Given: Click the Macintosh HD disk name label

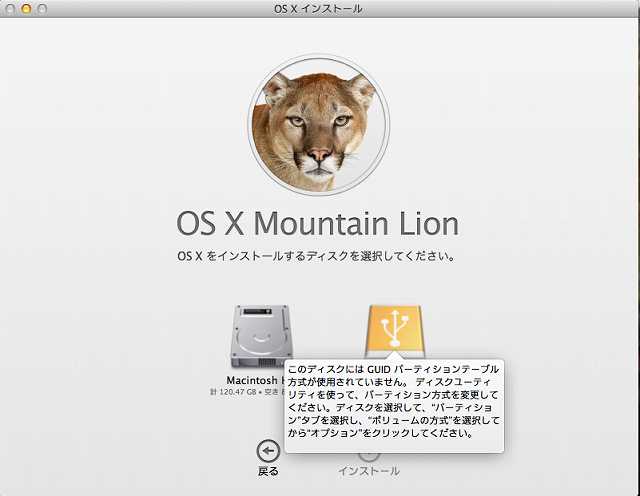Looking at the screenshot, I should pos(256,380).
